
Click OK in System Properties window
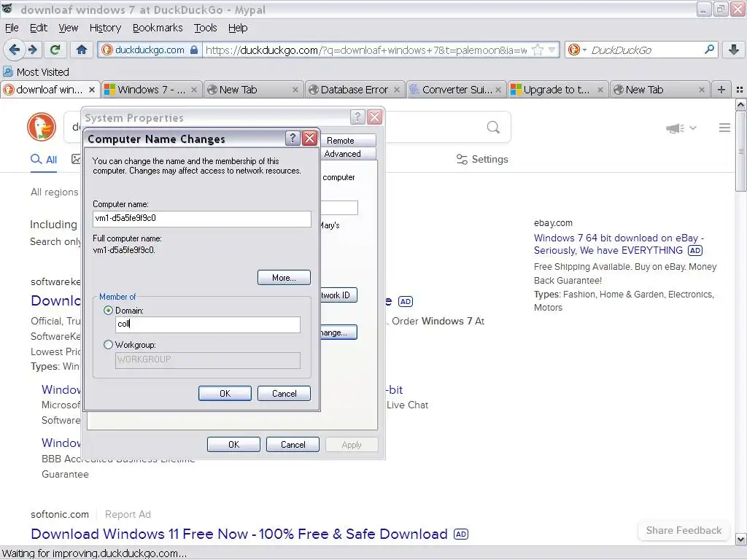click(233, 444)
